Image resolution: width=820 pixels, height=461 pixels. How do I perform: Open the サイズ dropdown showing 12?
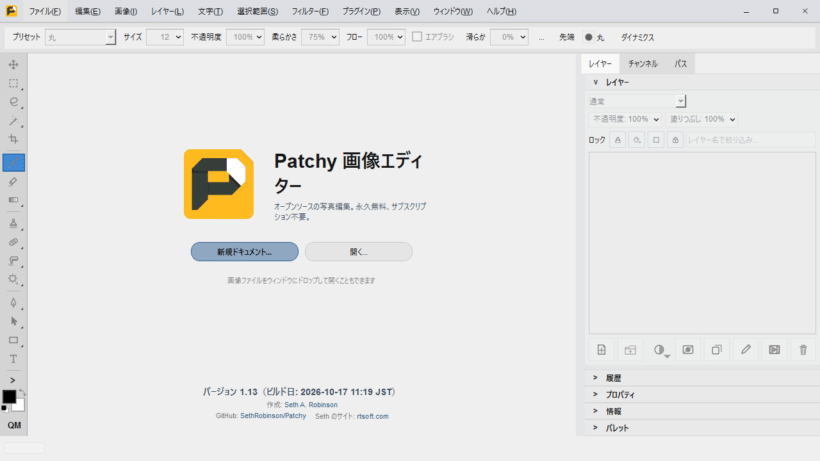tap(165, 37)
